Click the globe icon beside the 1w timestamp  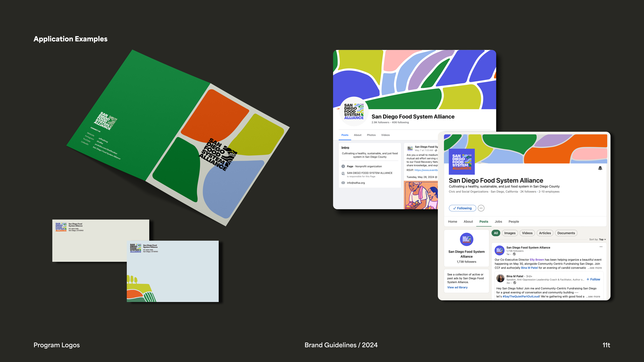[x=514, y=254]
